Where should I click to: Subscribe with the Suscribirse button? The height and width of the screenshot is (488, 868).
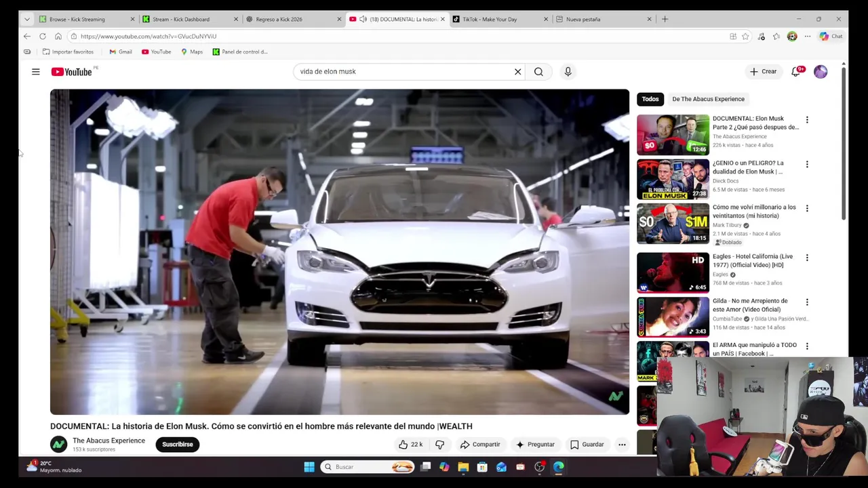tap(178, 445)
